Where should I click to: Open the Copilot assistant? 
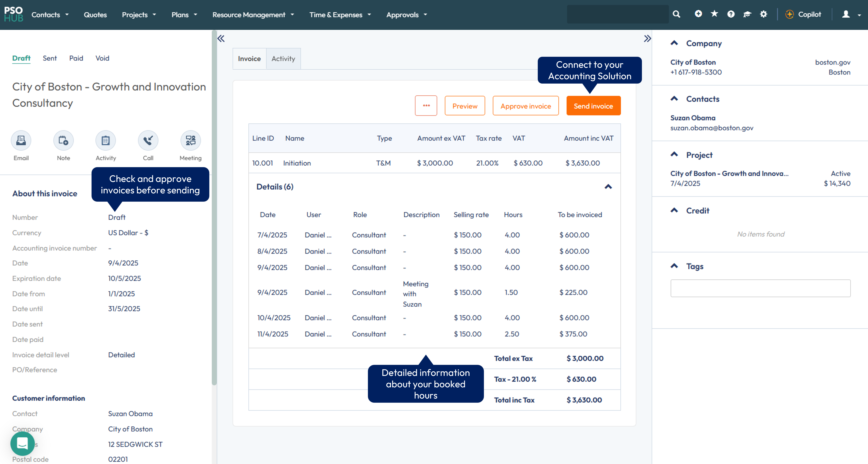[x=803, y=14]
